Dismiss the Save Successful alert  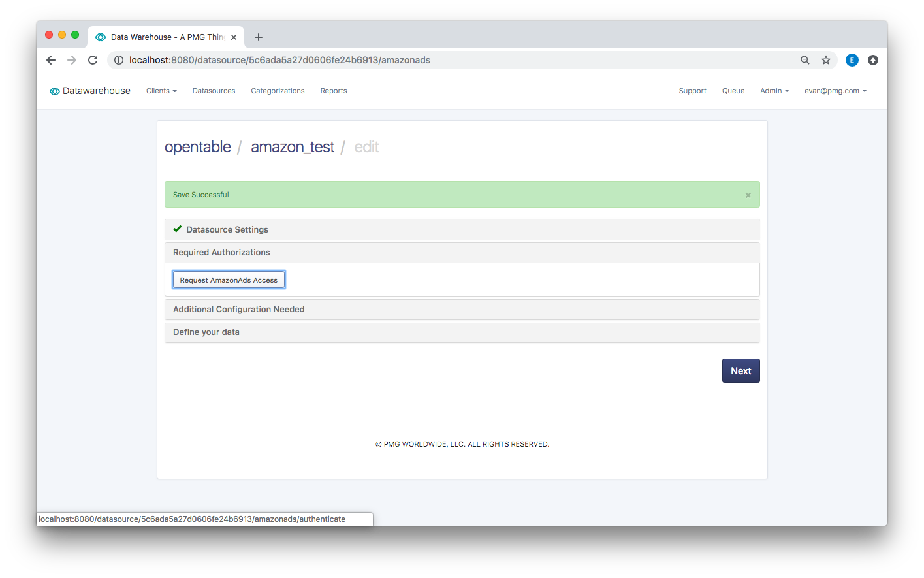click(x=748, y=195)
